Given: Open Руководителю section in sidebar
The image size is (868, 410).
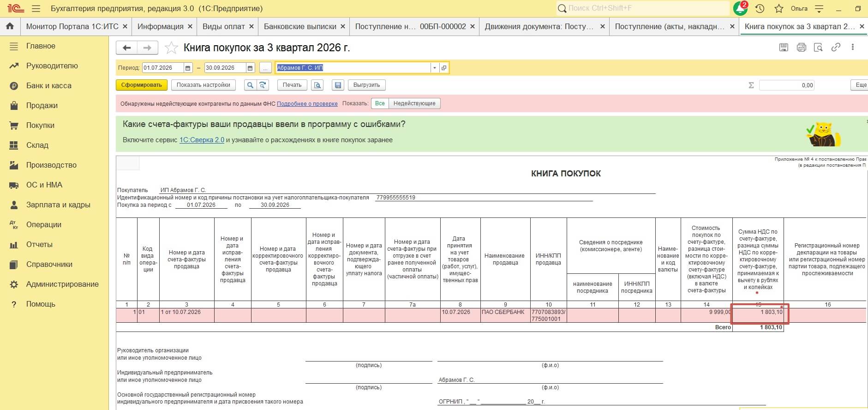Looking at the screenshot, I should (x=52, y=66).
